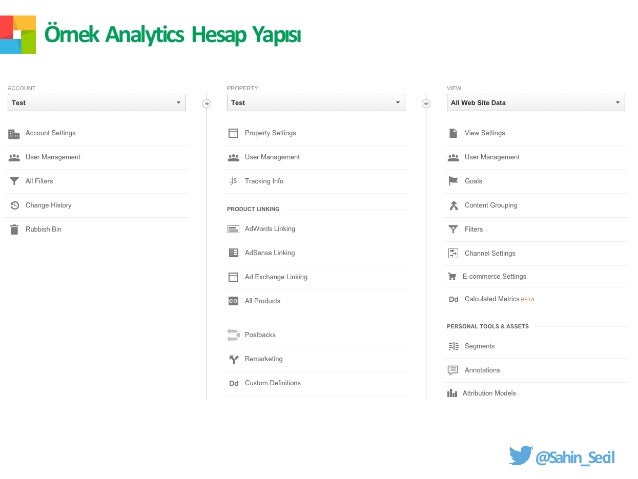Click the PRODUCT LINKING section heading
Viewport: 638px width, 479px height.
coord(253,209)
